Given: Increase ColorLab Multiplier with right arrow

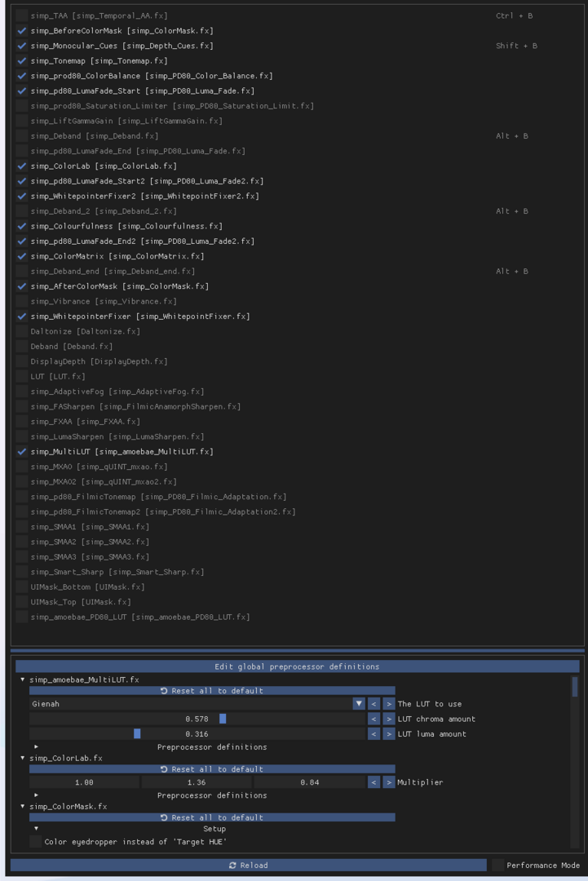Looking at the screenshot, I should click(x=389, y=782).
